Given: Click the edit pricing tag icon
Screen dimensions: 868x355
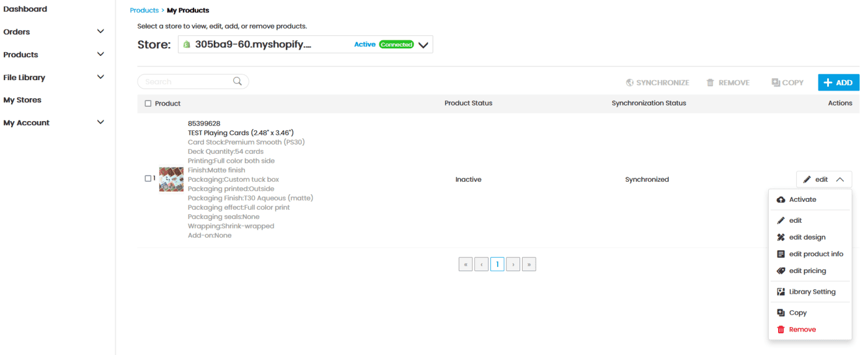Looking at the screenshot, I should (781, 271).
